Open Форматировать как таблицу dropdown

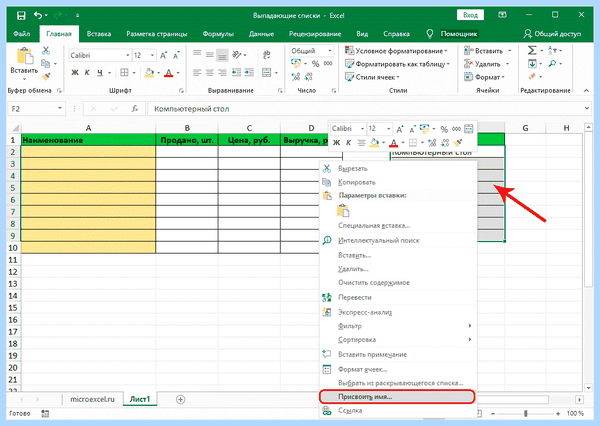[x=397, y=64]
